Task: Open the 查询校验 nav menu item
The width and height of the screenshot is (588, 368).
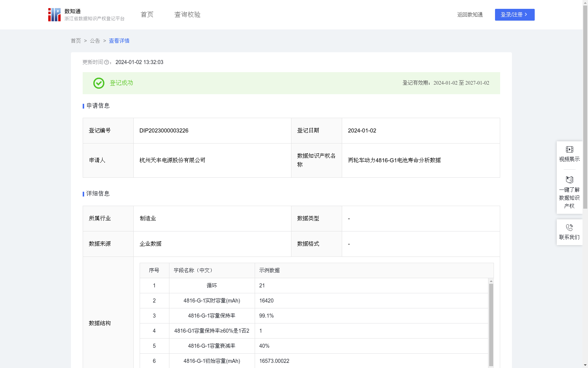Action: (x=187, y=15)
